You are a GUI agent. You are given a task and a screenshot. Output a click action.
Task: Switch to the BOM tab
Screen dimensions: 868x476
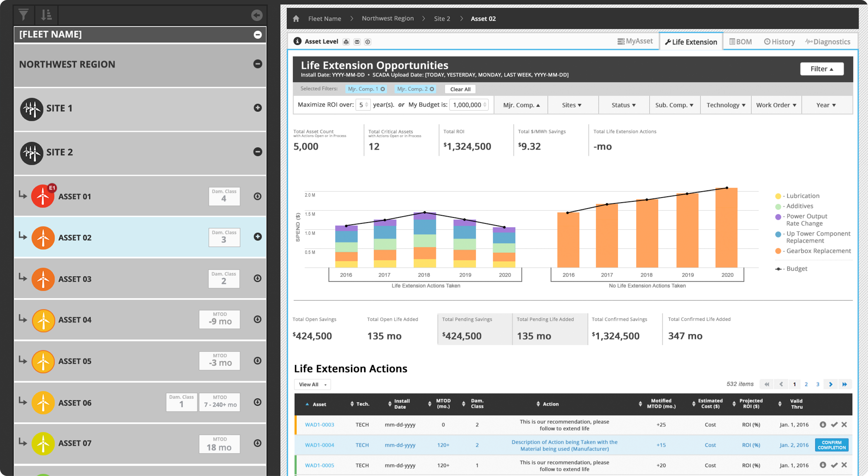pos(740,42)
